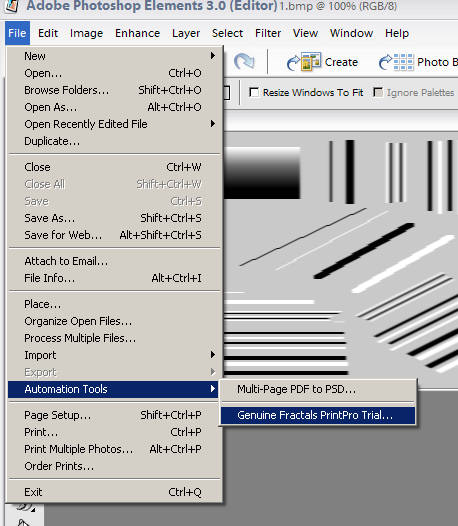Open the File menu
The image size is (458, 526).
pyautogui.click(x=17, y=33)
